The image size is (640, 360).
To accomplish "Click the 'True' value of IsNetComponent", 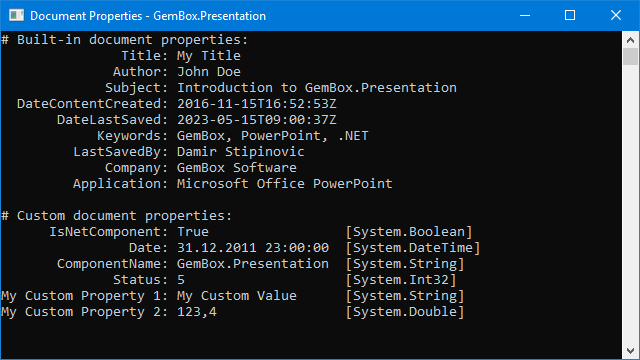I will [x=193, y=232].
